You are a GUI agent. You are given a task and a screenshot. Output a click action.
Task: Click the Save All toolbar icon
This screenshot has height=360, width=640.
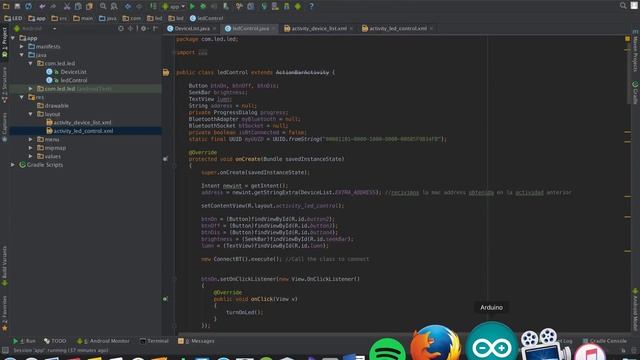coord(17,6)
